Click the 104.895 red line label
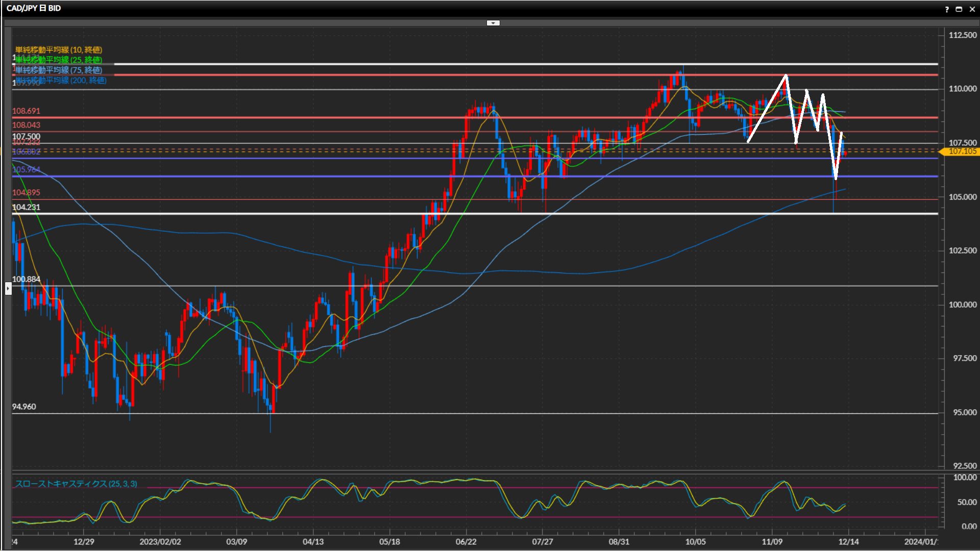Screen dimensions: 980x551 click(26, 192)
